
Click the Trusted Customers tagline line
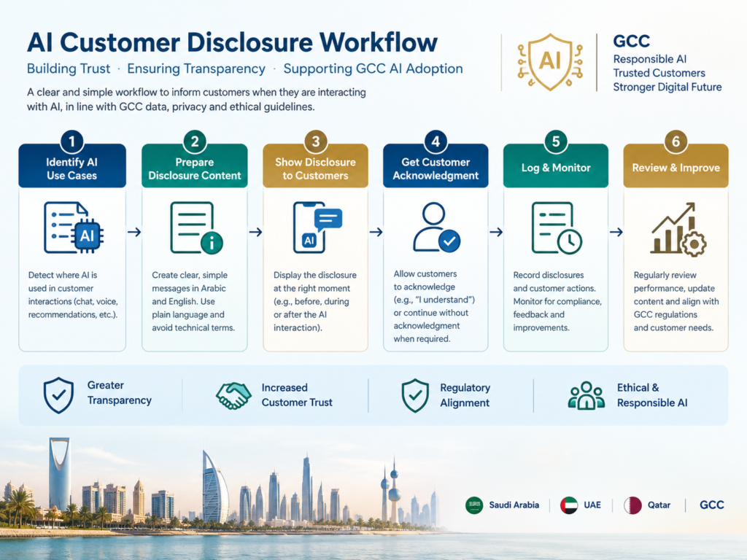tap(659, 73)
